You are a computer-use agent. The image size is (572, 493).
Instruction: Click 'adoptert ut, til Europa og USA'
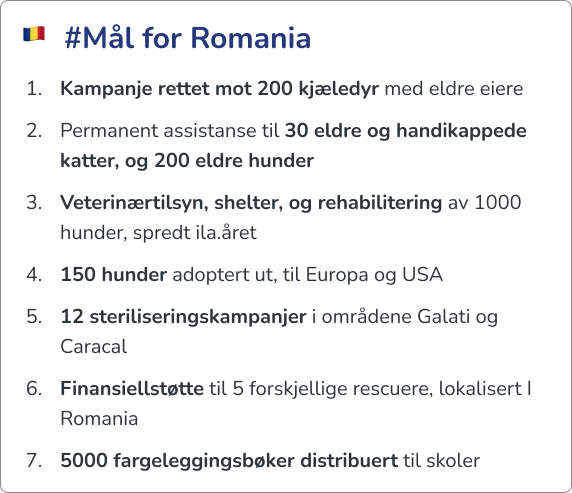pyautogui.click(x=308, y=275)
